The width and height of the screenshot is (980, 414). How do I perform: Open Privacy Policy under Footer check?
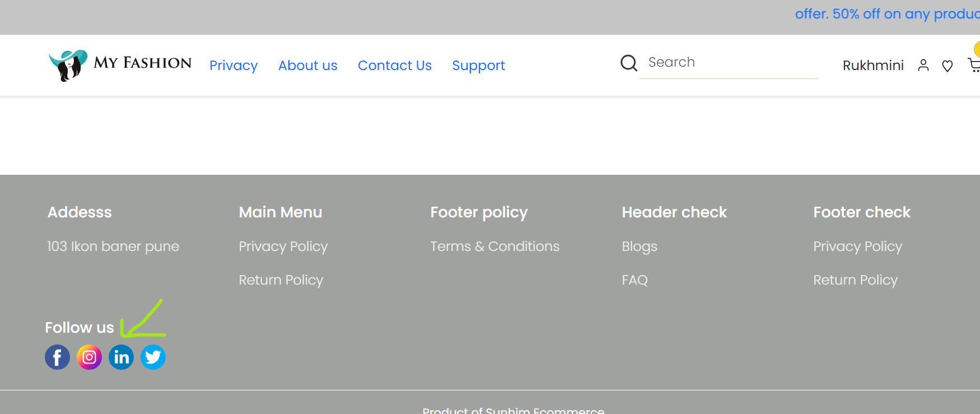coord(858,246)
